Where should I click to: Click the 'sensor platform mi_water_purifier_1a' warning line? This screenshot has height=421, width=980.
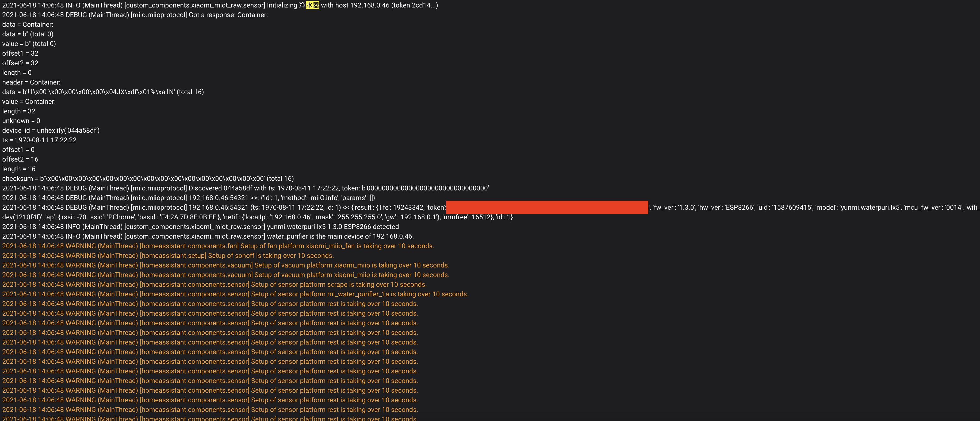[x=235, y=294]
